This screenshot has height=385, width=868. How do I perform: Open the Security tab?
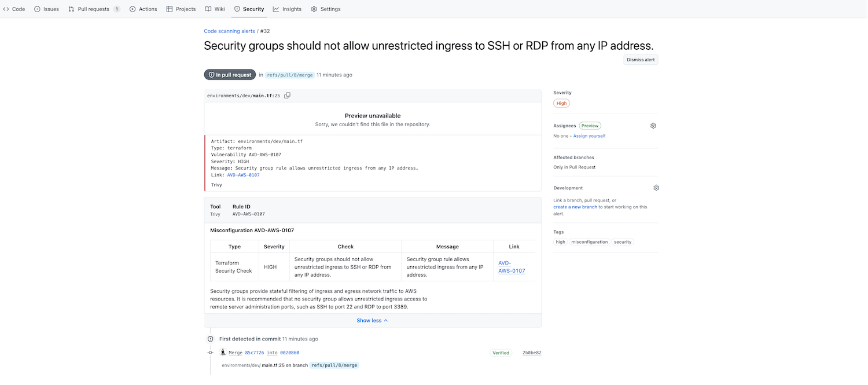point(249,9)
